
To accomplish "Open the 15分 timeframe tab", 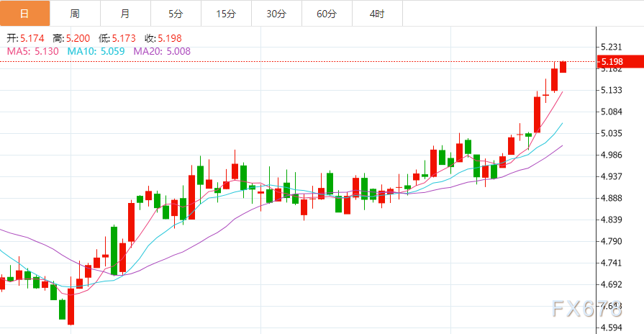I will (226, 14).
